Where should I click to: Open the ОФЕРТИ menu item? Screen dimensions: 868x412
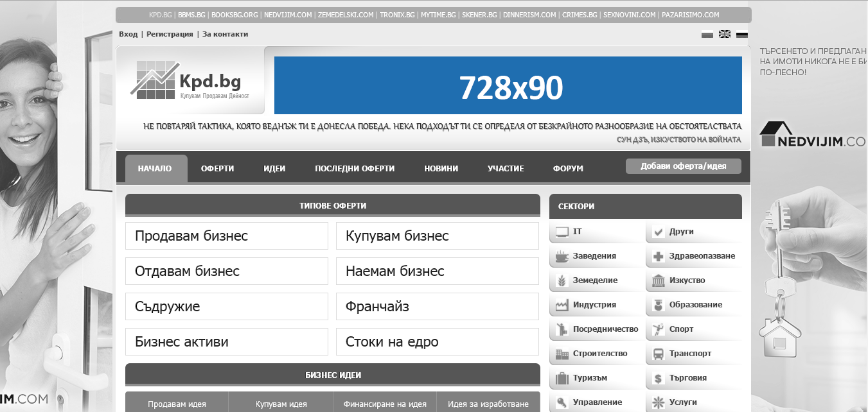click(217, 169)
